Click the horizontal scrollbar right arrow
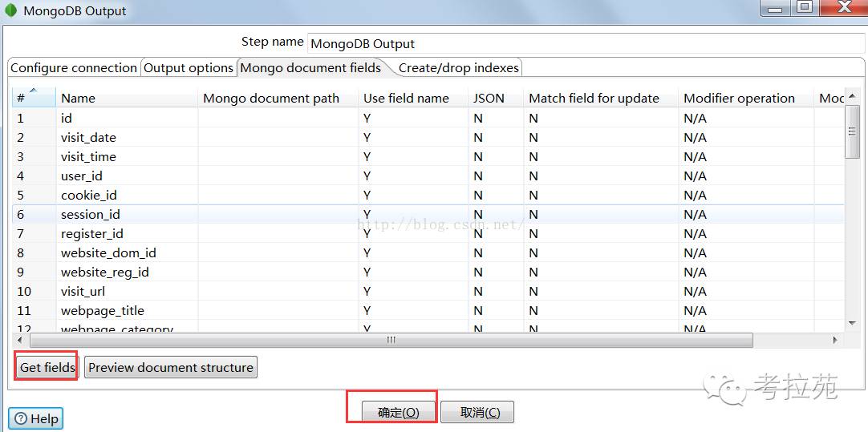 (x=835, y=340)
